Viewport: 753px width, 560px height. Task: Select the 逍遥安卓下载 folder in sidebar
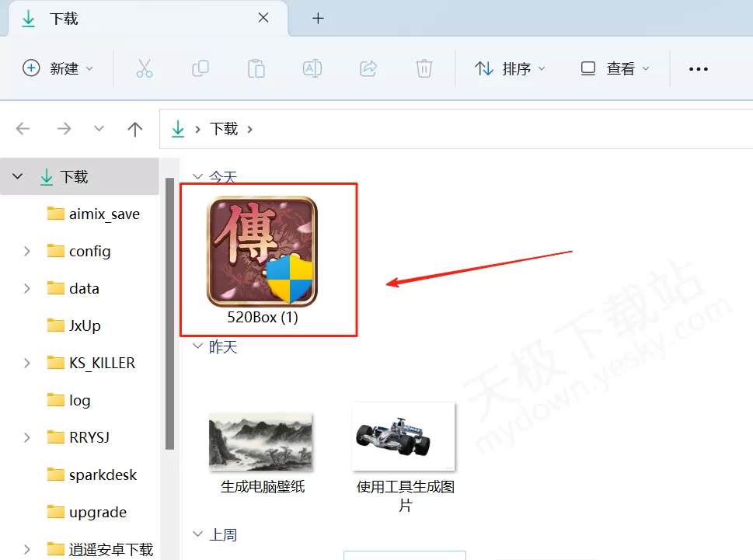(x=111, y=549)
